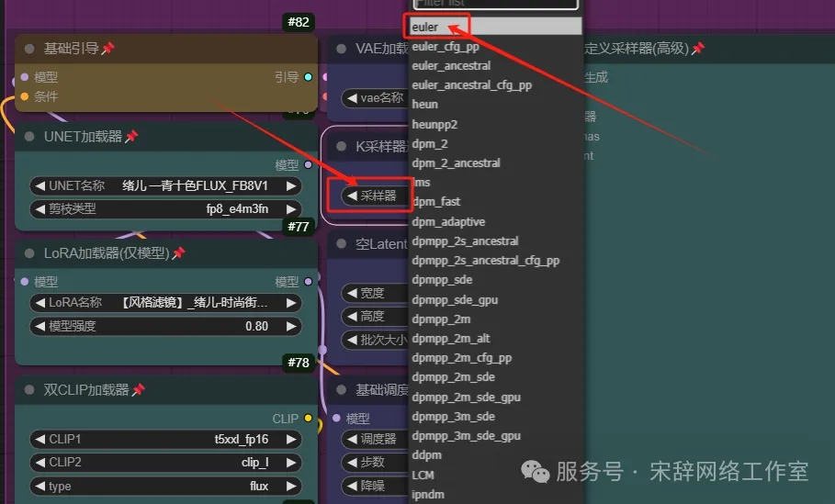Decrease 模型强度 with left arrow

pyautogui.click(x=39, y=326)
